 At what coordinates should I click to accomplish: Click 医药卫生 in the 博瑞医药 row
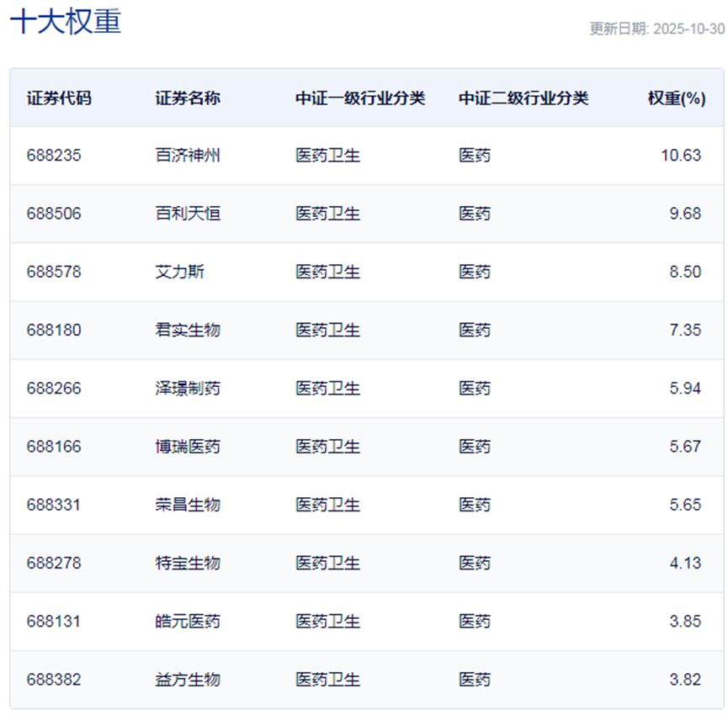tap(327, 447)
